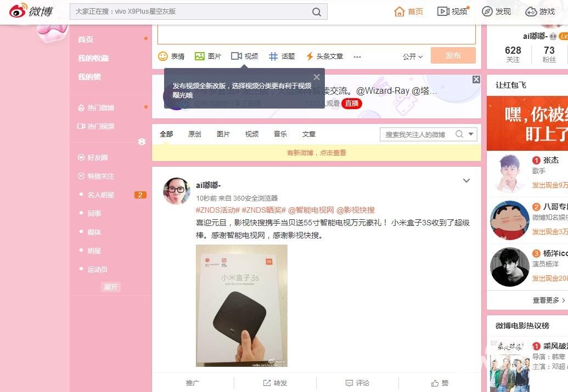Click hashtag #ZNDS活动#
The image size is (568, 392).
pos(218,210)
